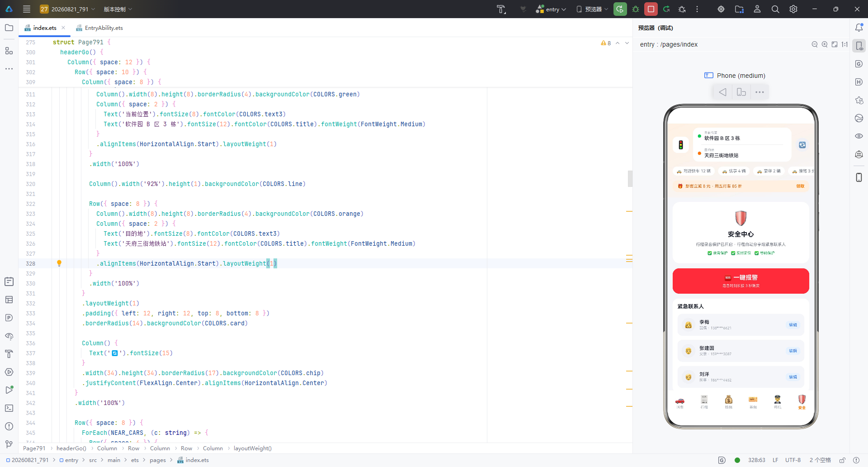Open the IDE settings gear
The width and height of the screenshot is (868, 467).
tap(793, 9)
